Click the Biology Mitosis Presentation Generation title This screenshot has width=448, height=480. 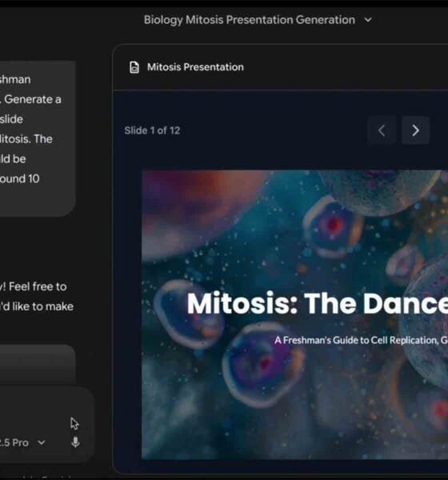tap(250, 20)
